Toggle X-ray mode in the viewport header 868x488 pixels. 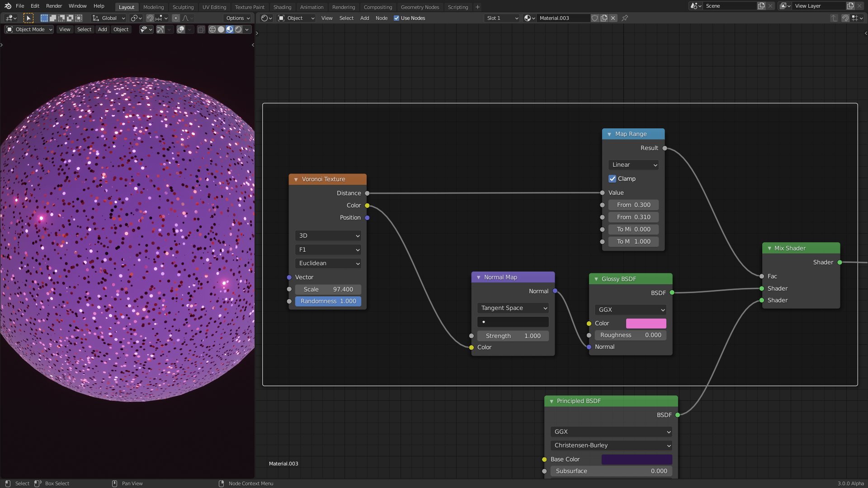click(201, 29)
